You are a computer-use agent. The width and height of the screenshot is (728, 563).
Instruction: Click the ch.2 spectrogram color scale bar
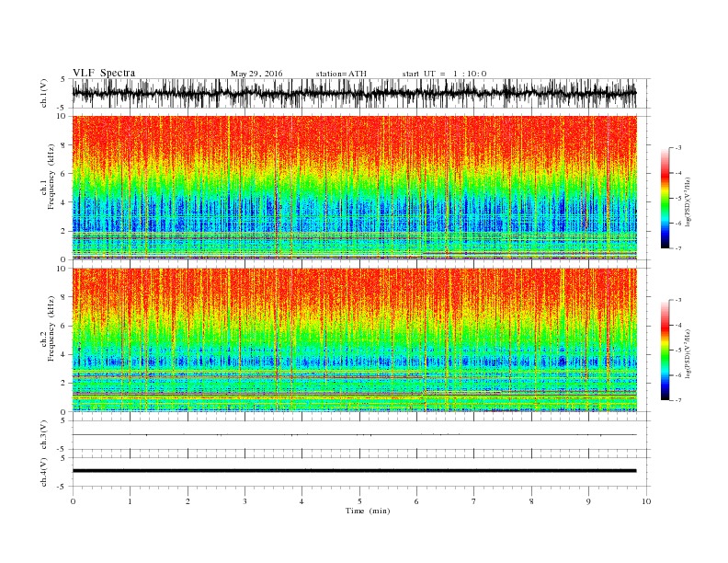665,350
